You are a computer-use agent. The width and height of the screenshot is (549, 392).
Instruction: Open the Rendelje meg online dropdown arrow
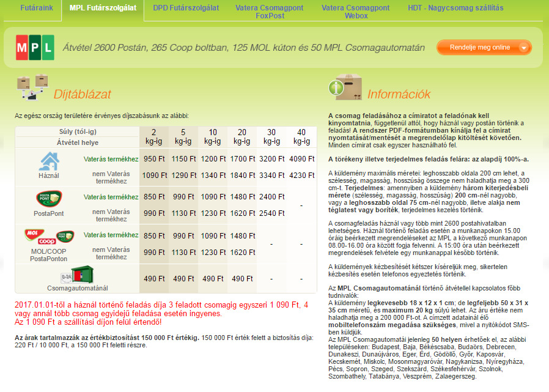524,48
